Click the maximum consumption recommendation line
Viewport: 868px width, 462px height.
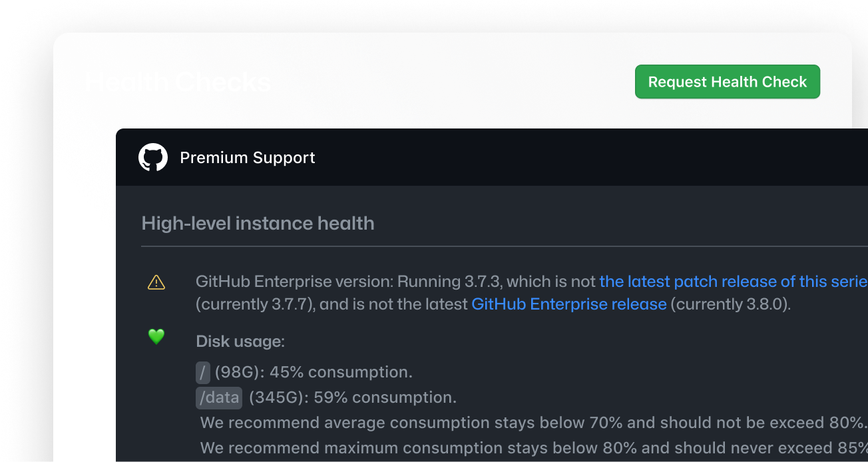click(x=533, y=447)
